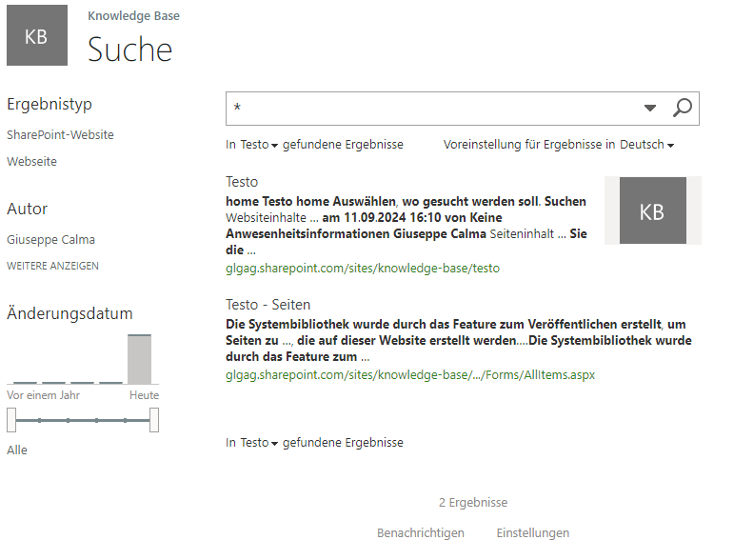Open the KB thumbnail of Testo result

[653, 210]
